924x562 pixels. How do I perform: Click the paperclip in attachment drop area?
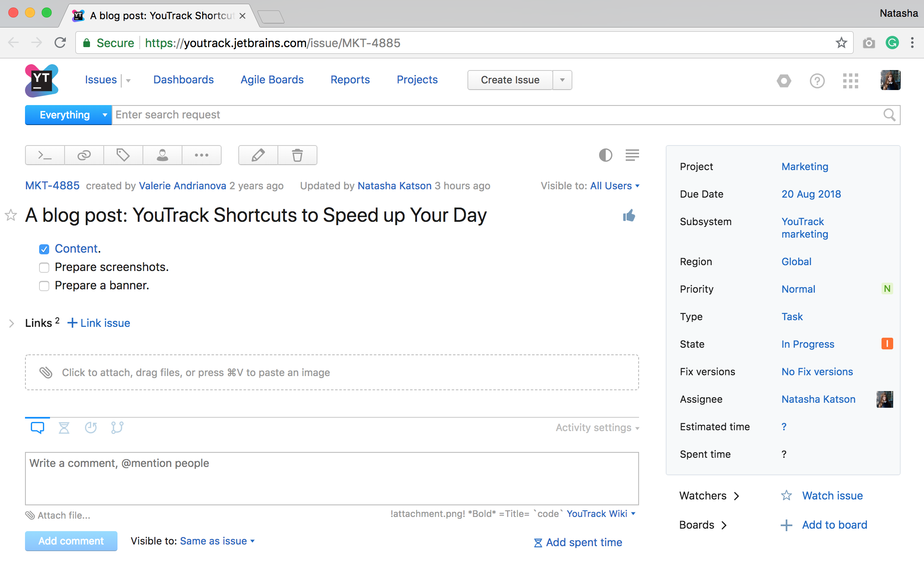[46, 372]
